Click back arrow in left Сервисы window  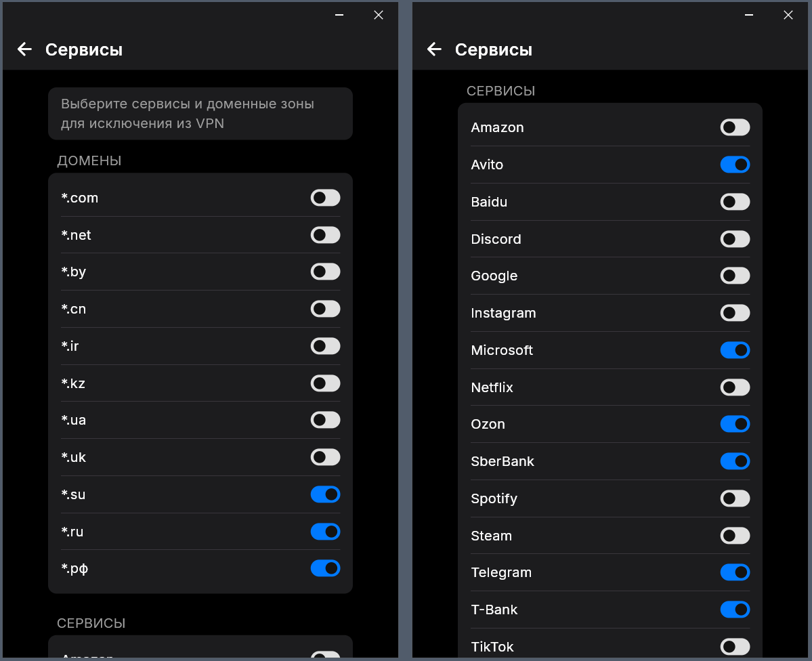24,49
